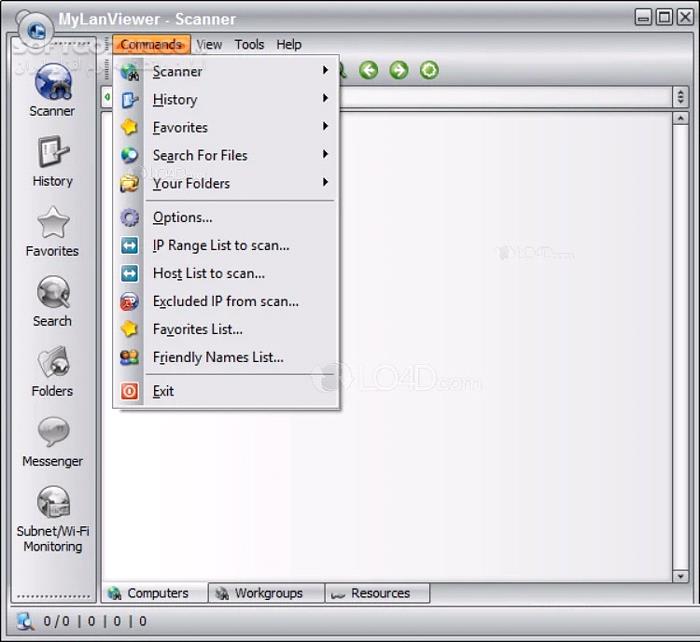The image size is (700, 642).
Task: Choose Favorites List... menu entry
Action: (x=226, y=329)
